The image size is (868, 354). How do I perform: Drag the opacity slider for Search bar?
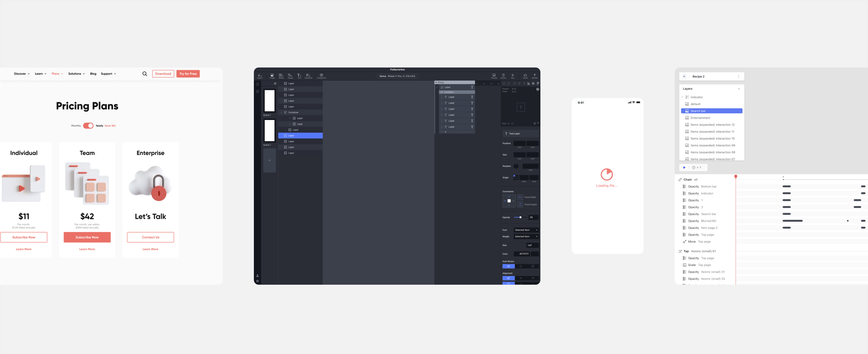[x=786, y=214]
